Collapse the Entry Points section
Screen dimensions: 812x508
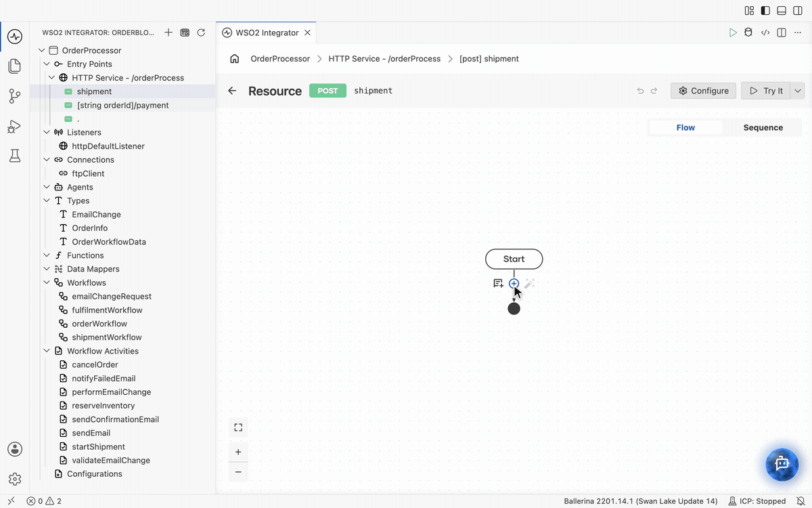click(x=47, y=64)
